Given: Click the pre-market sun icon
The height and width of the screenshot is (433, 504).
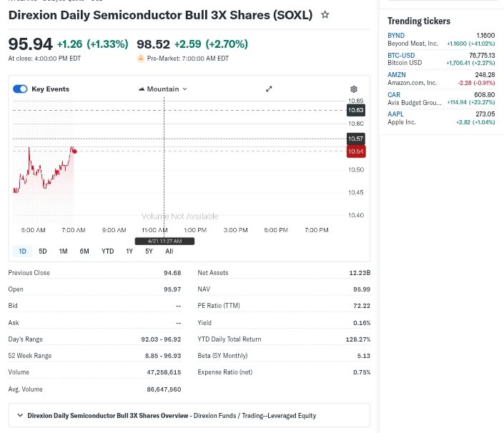Looking at the screenshot, I should tap(141, 59).
